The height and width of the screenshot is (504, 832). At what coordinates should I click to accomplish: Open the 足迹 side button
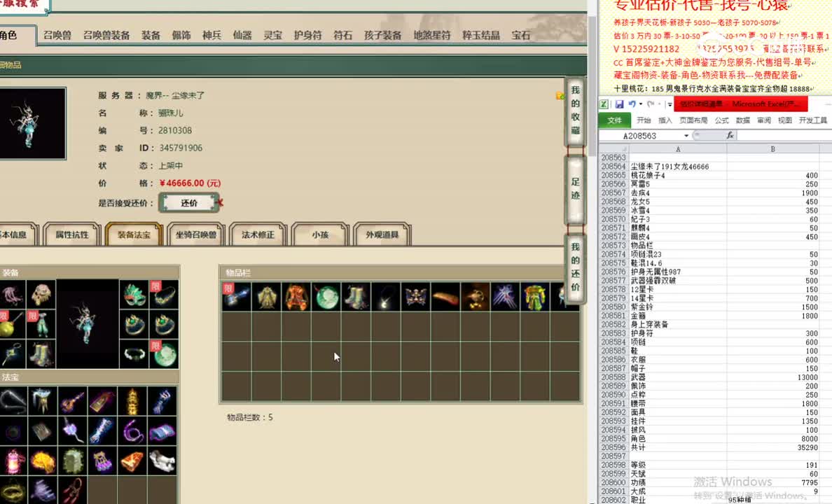pyautogui.click(x=575, y=188)
